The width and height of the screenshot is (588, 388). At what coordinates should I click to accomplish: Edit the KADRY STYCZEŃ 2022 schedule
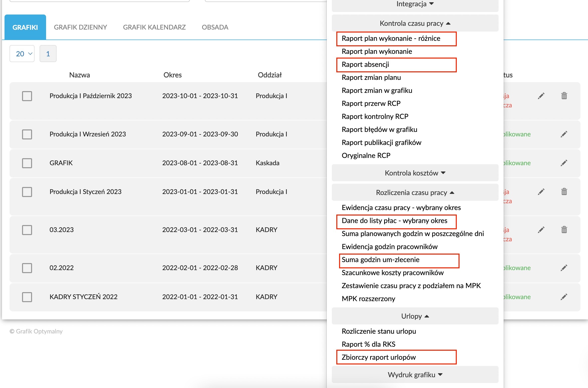point(564,297)
